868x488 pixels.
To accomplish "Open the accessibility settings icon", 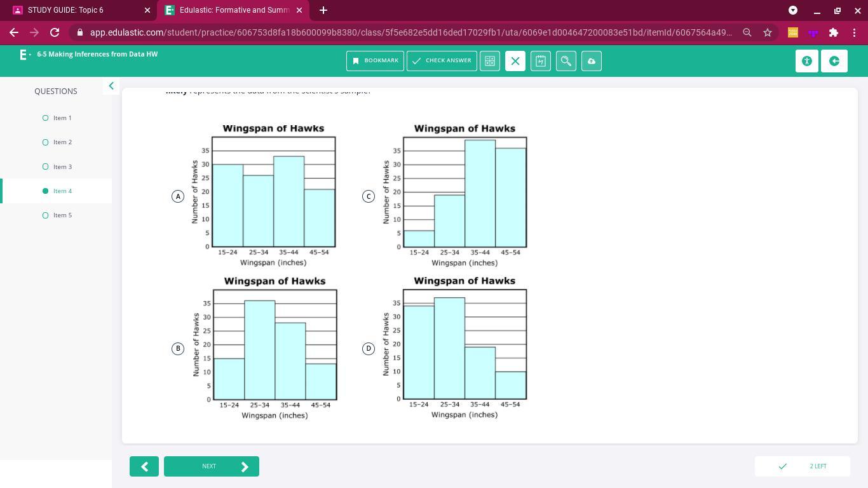I will click(x=807, y=61).
